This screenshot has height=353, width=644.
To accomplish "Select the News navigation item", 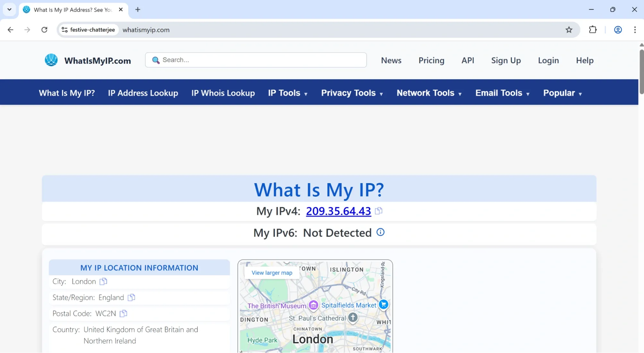I will pyautogui.click(x=391, y=60).
